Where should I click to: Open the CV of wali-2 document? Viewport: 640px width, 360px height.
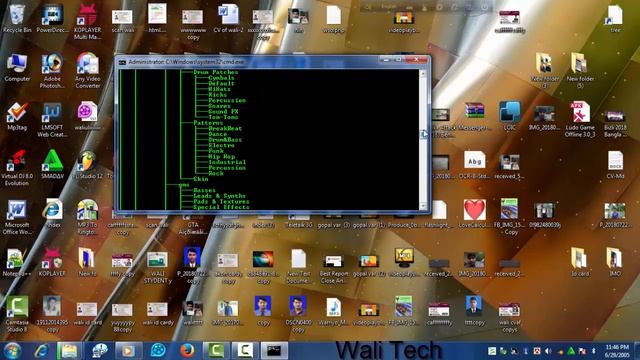[x=228, y=18]
